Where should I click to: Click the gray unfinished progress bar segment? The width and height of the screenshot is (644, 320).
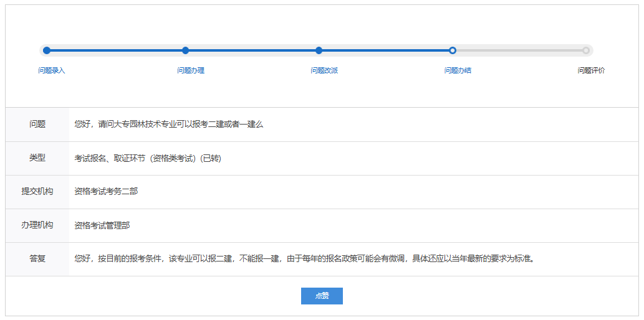coord(519,50)
